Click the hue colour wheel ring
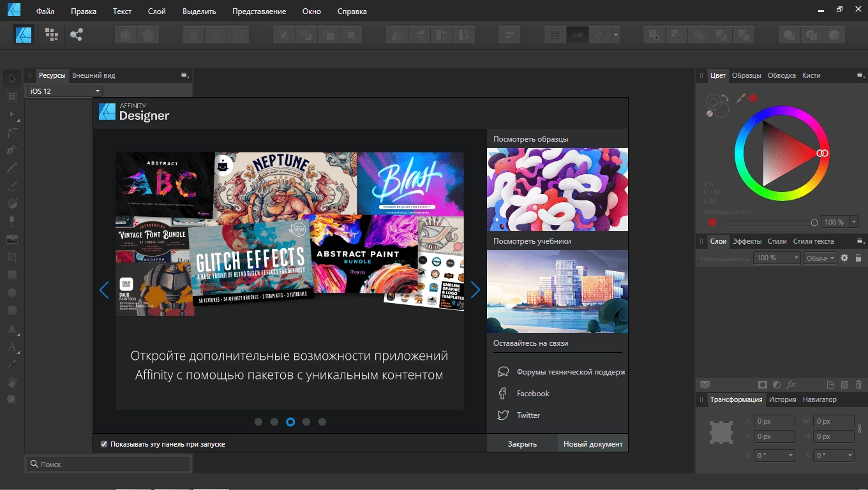Screen dimensions: 868x490 tap(782, 109)
